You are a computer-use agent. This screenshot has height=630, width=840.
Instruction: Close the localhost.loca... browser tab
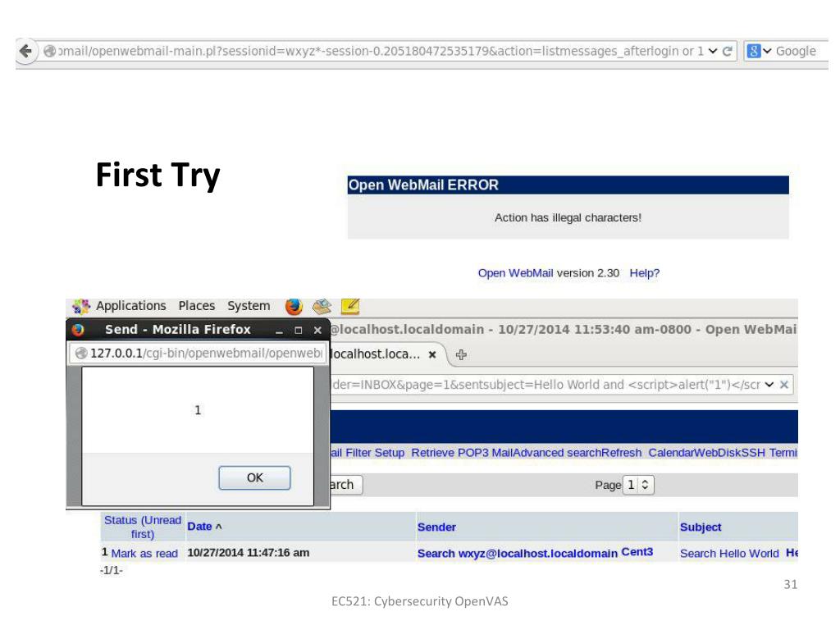pos(432,354)
